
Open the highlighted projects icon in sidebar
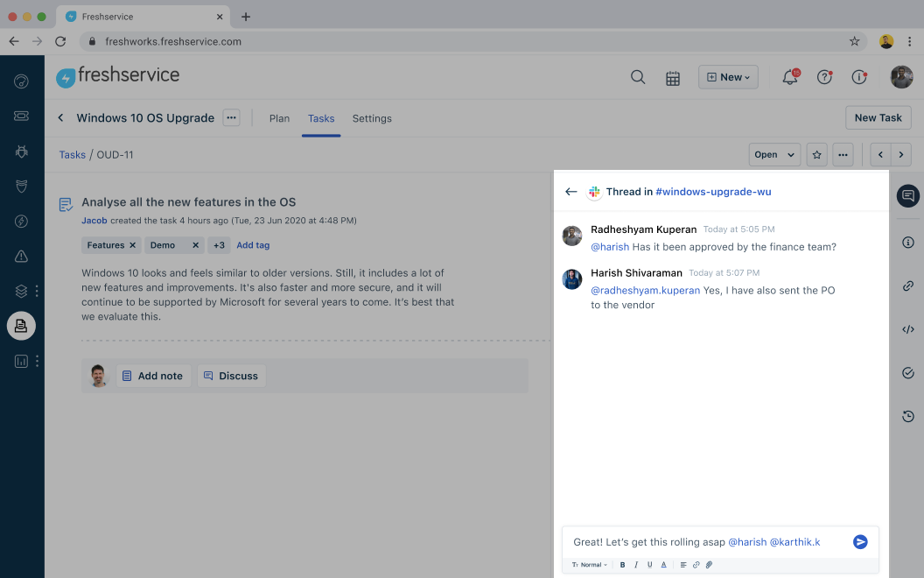pos(21,326)
